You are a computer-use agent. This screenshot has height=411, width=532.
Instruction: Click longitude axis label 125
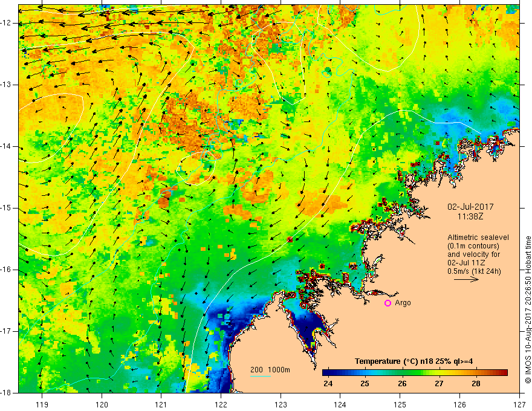(x=400, y=404)
